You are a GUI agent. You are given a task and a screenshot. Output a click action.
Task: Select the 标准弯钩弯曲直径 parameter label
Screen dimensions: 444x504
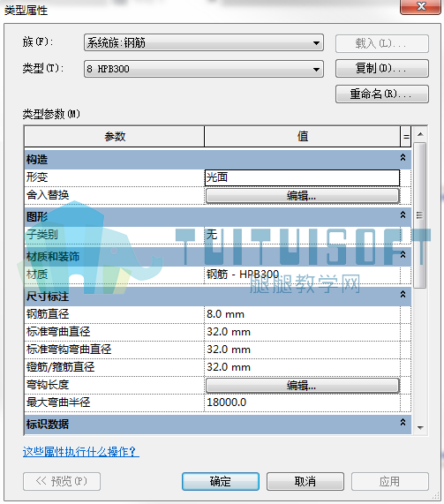(x=69, y=350)
